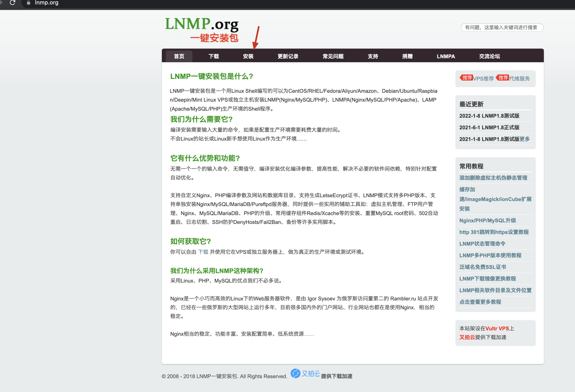
Task: Open LNMP下载镜像更换教程 link
Action: pos(487,278)
